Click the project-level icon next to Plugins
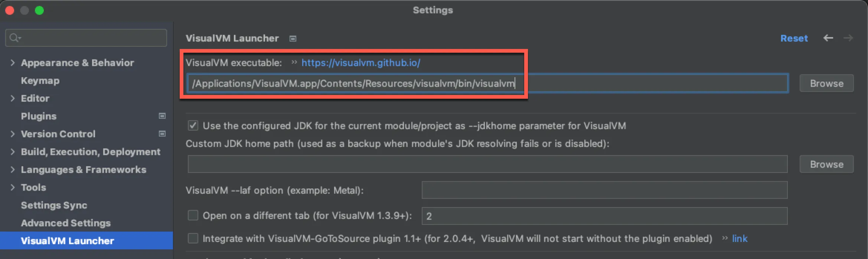868x259 pixels. click(x=162, y=116)
